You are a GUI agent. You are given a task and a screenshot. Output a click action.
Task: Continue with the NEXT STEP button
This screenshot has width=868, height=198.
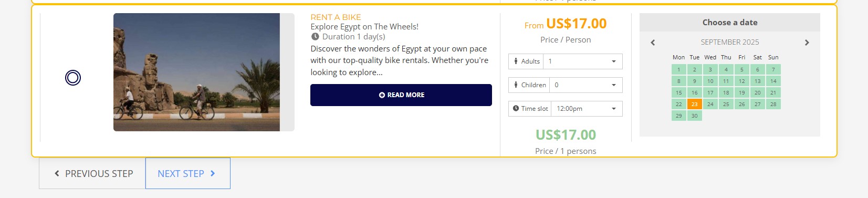click(x=187, y=173)
